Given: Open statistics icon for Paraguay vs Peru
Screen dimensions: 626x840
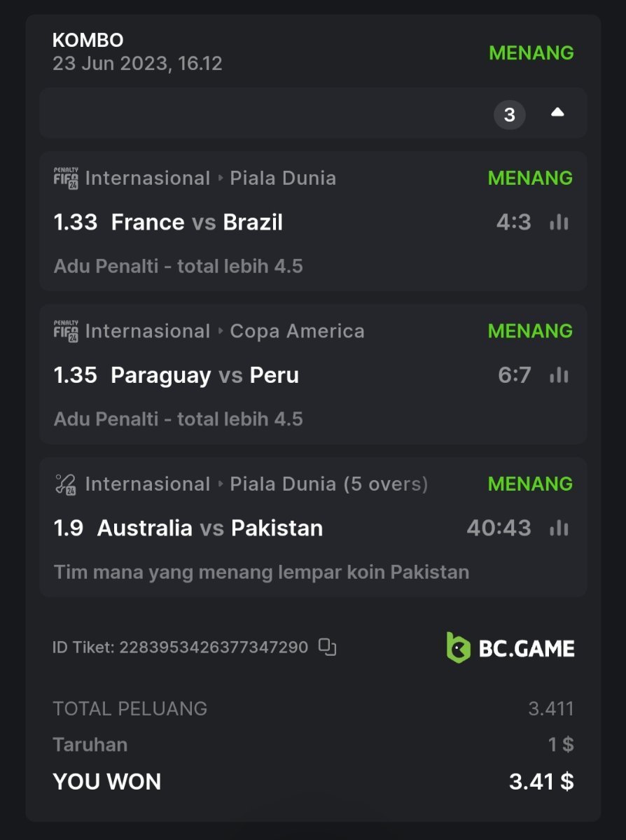Looking at the screenshot, I should (559, 375).
